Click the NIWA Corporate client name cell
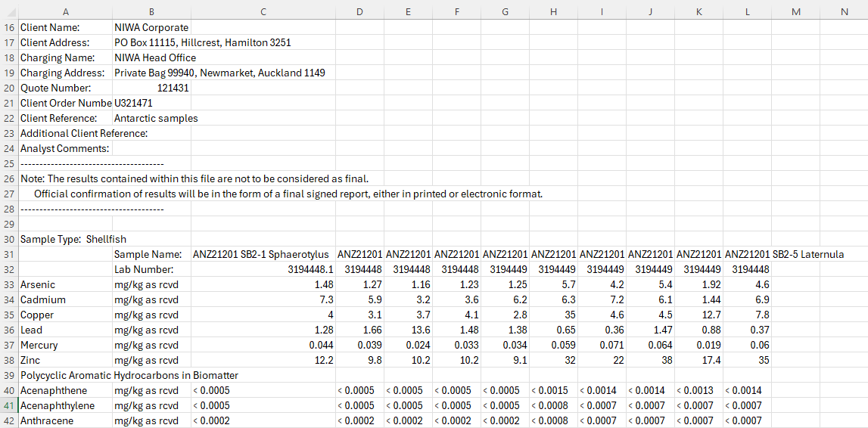This screenshot has height=428, width=868. coord(151,27)
